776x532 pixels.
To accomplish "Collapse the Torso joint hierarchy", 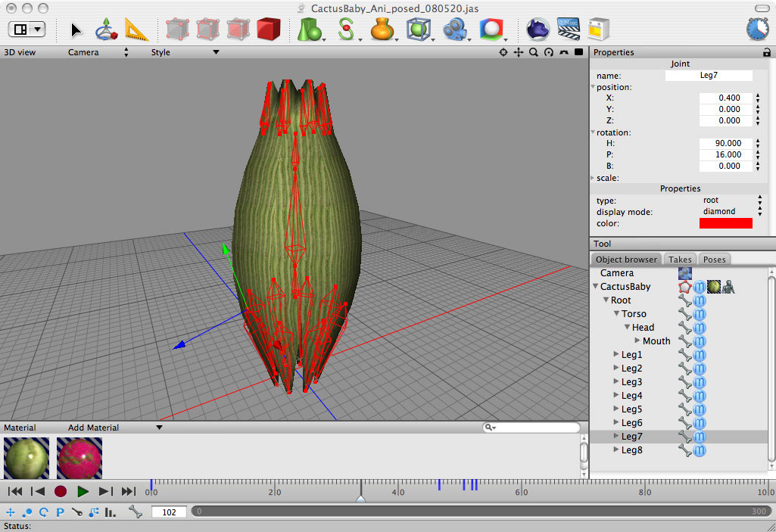I will pyautogui.click(x=616, y=313).
